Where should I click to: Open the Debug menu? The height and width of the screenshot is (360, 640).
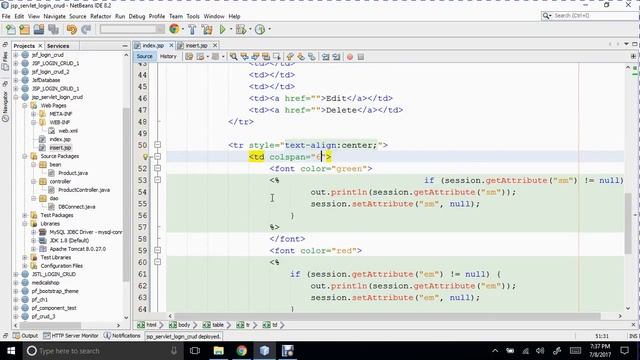(137, 16)
